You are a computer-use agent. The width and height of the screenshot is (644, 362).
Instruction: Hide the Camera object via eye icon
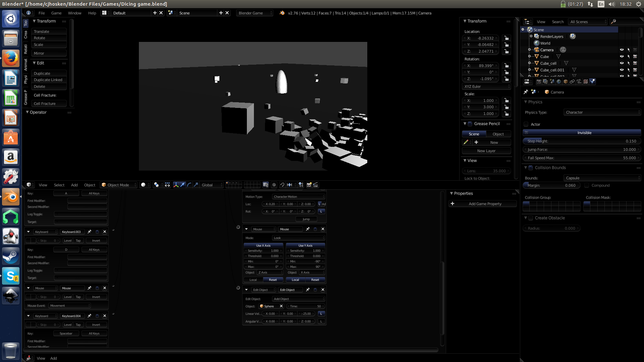pyautogui.click(x=622, y=50)
